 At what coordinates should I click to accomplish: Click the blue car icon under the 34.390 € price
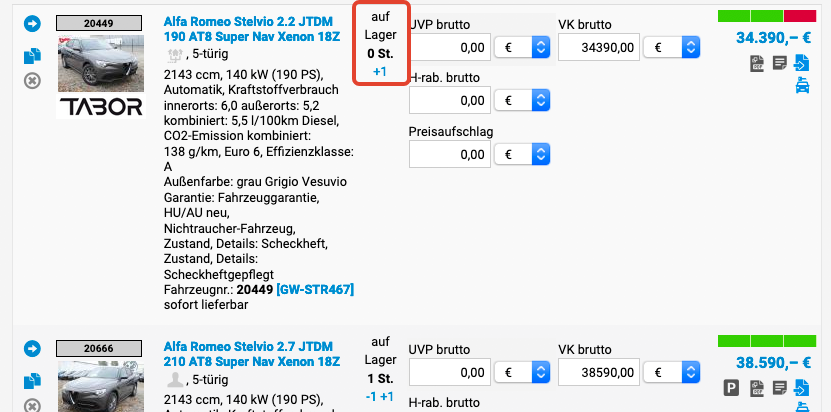pos(802,86)
